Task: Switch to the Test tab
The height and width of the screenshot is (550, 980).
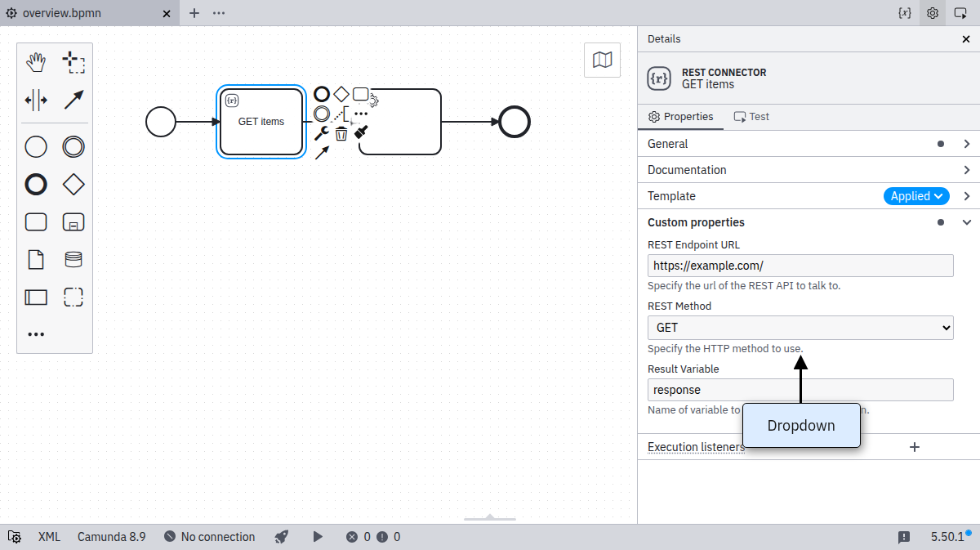Action: (x=751, y=117)
